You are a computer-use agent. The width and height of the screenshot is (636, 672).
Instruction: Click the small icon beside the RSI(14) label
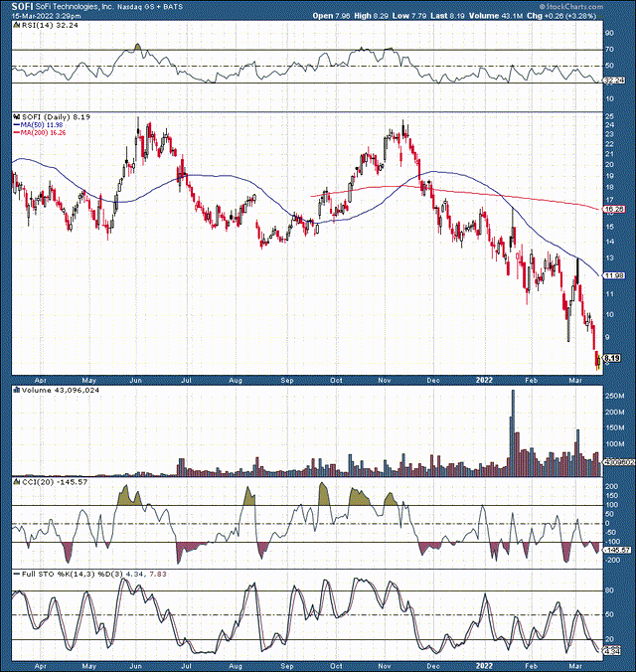tap(17, 25)
